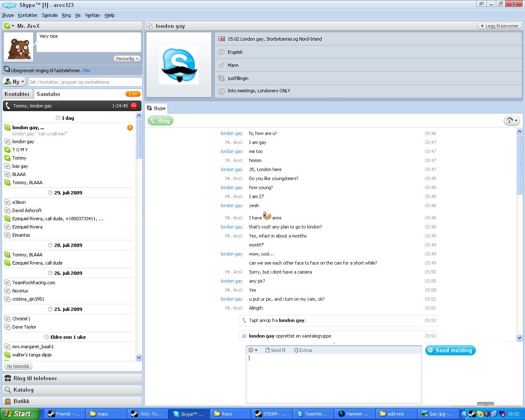Open the Kontakter menu
This screenshot has height=420, width=525.
click(28, 15)
